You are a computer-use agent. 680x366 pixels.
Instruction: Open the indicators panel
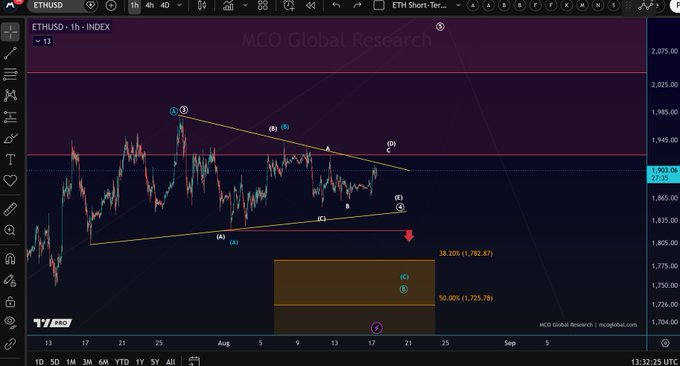[x=229, y=6]
